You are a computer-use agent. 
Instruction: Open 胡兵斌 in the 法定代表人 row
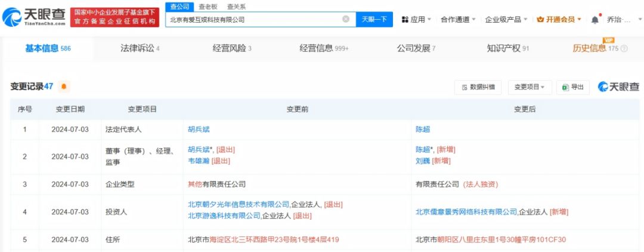199,129
